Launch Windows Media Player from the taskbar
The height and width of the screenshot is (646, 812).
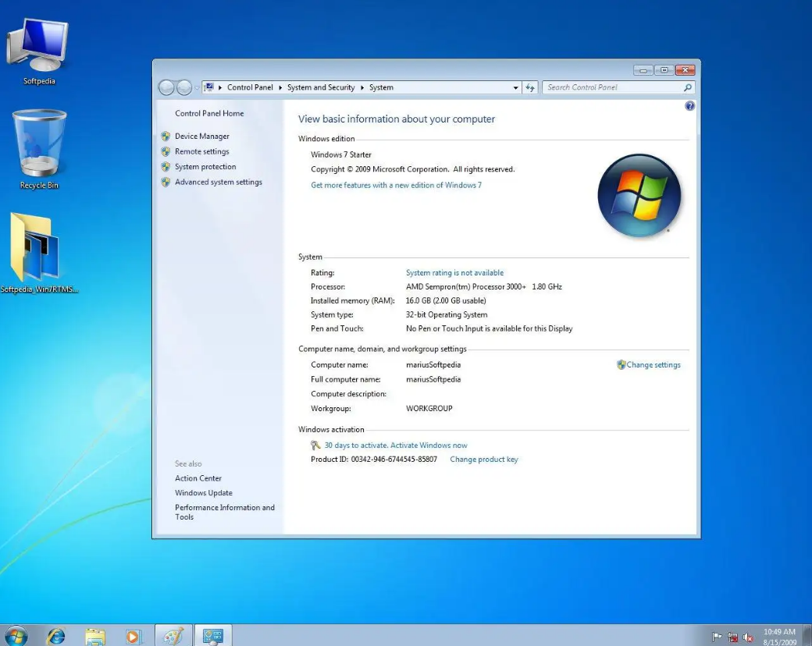[x=133, y=636]
